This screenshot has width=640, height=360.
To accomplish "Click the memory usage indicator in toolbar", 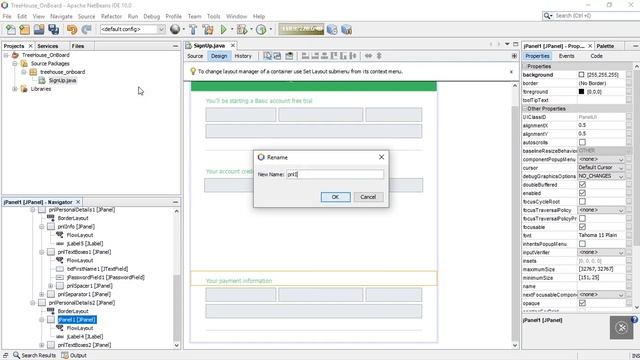I will 301,29.
